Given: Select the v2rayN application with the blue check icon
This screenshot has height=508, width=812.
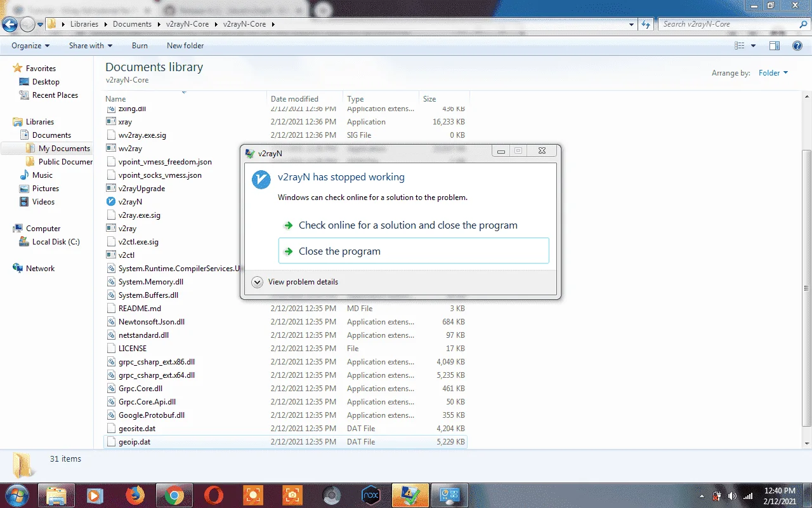Looking at the screenshot, I should click(130, 202).
